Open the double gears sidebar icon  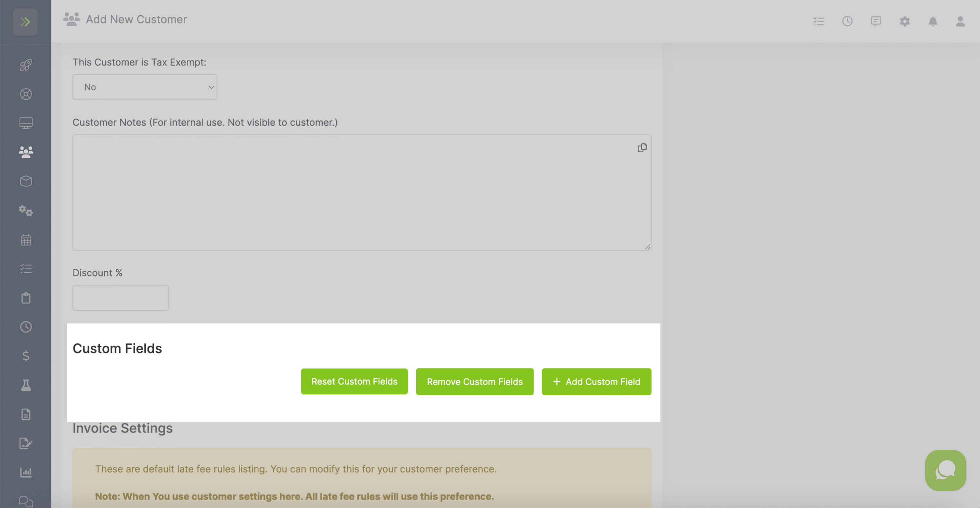(x=26, y=210)
